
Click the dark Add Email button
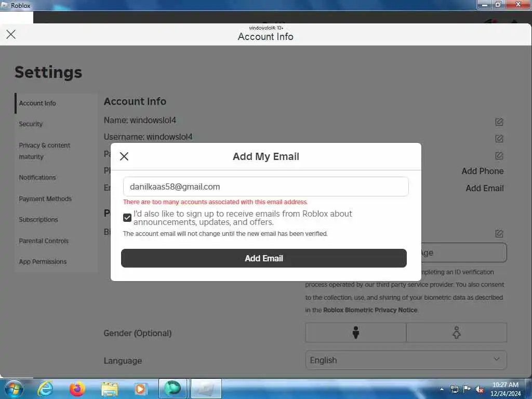[x=263, y=258]
